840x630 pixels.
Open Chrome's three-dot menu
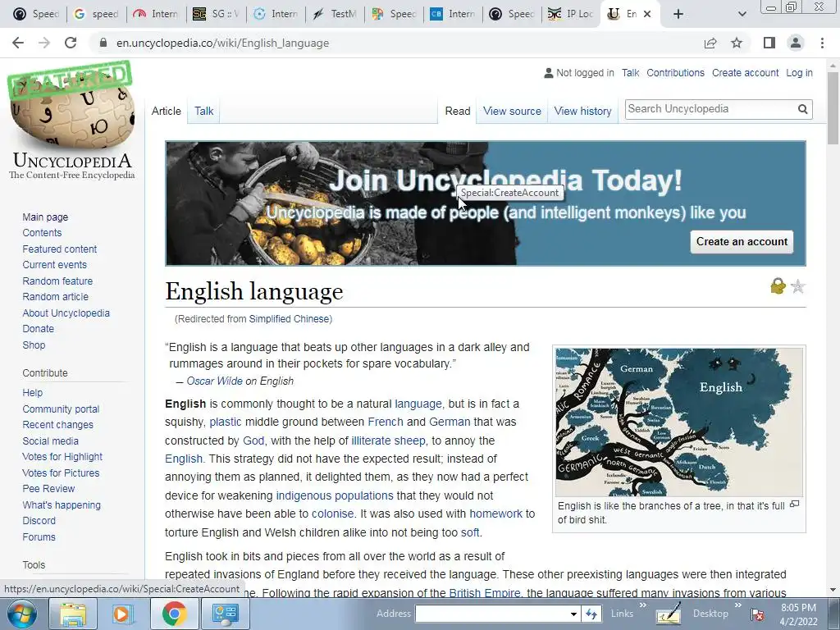tap(822, 43)
